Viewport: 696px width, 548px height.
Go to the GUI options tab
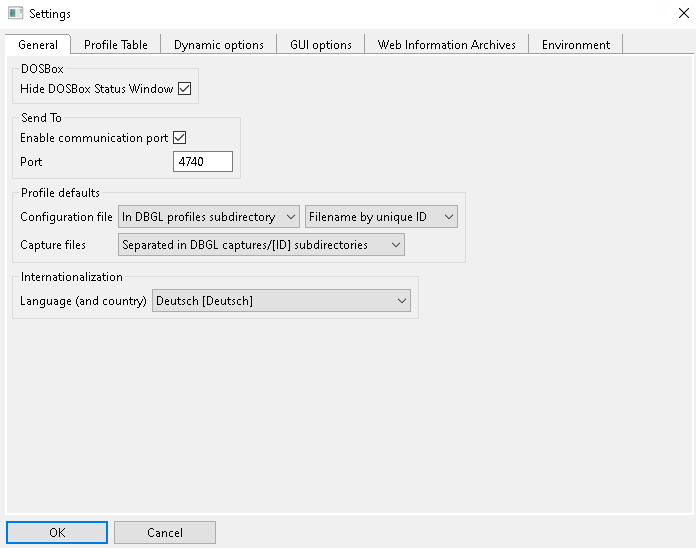point(320,45)
